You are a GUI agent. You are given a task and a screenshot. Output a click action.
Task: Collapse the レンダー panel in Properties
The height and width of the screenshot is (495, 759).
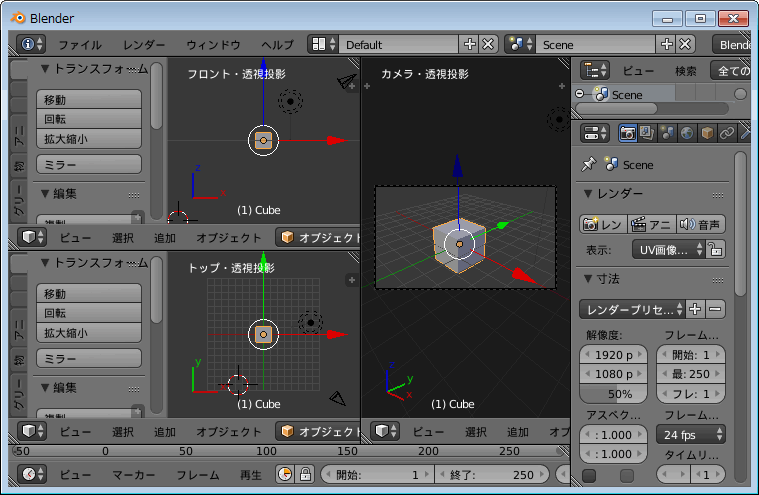pyautogui.click(x=588, y=194)
